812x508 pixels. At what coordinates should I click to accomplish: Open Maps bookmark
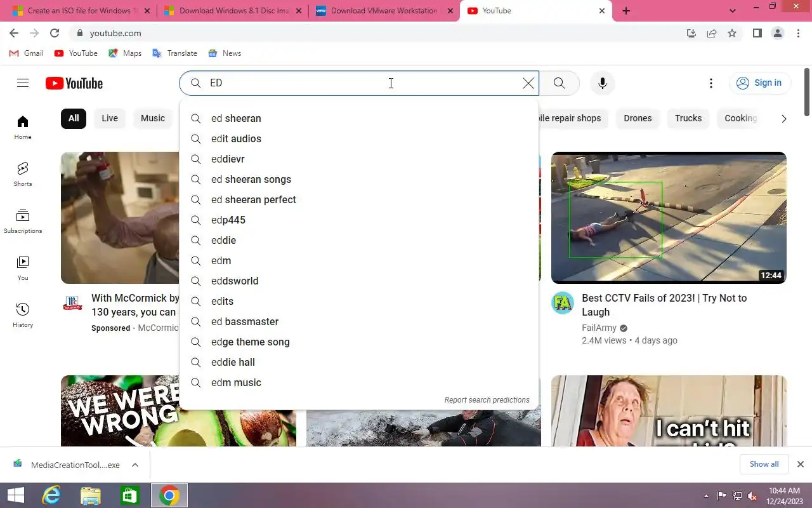(x=125, y=53)
